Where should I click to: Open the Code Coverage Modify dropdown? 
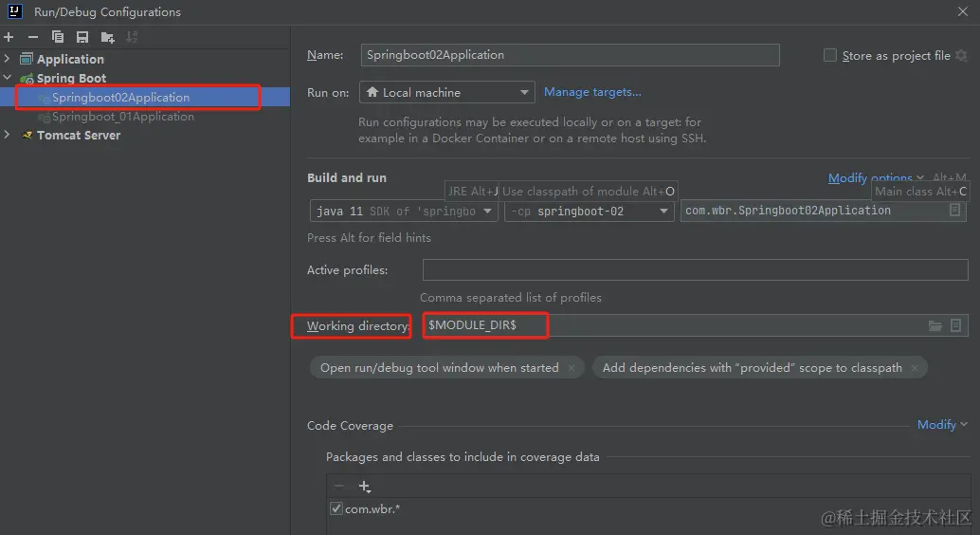click(942, 425)
